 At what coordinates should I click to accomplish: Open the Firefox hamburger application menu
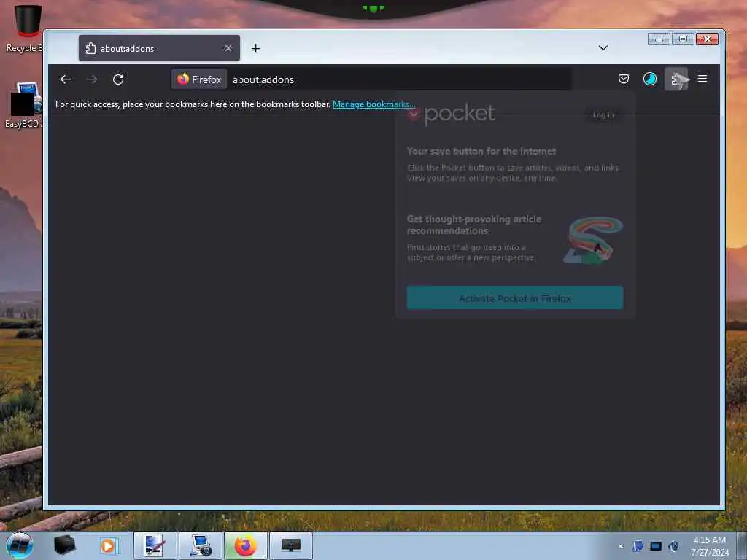tap(703, 79)
